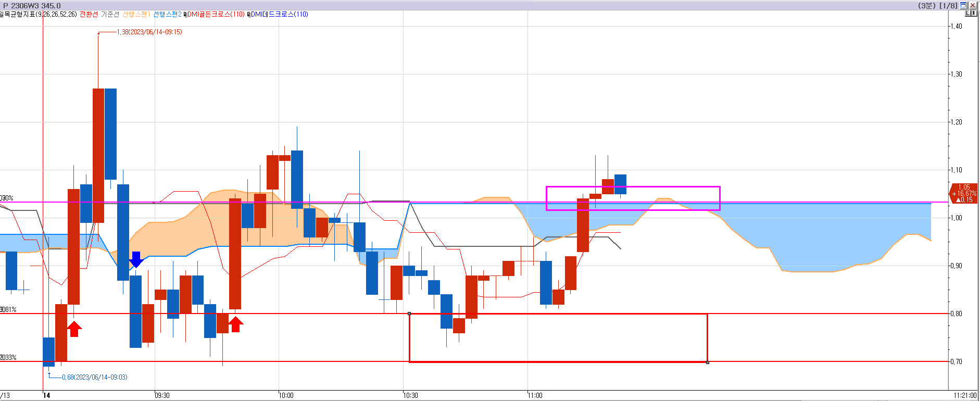Click the current price tag showing 1.05 +16.67%

[x=964, y=193]
